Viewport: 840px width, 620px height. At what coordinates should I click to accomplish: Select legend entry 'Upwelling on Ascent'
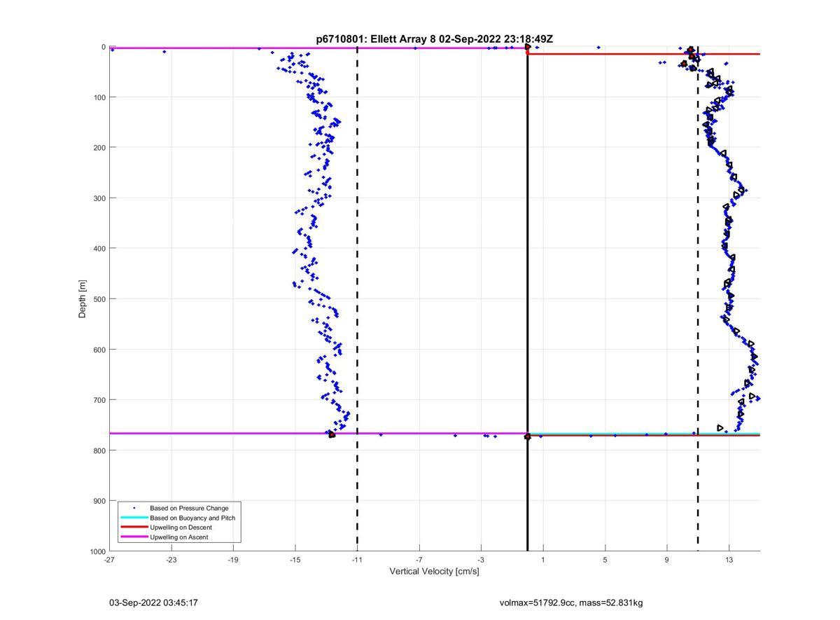click(178, 537)
